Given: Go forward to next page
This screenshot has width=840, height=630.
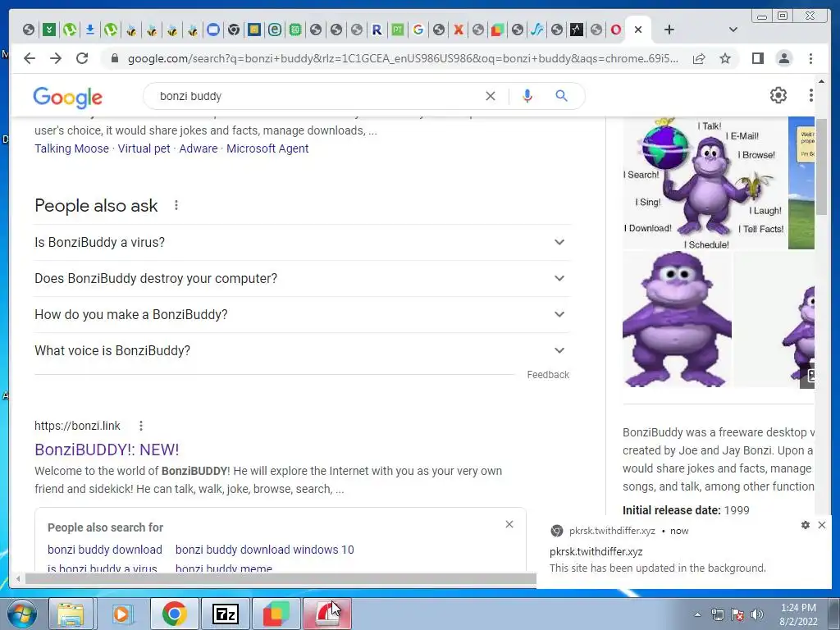Looking at the screenshot, I should tap(56, 58).
